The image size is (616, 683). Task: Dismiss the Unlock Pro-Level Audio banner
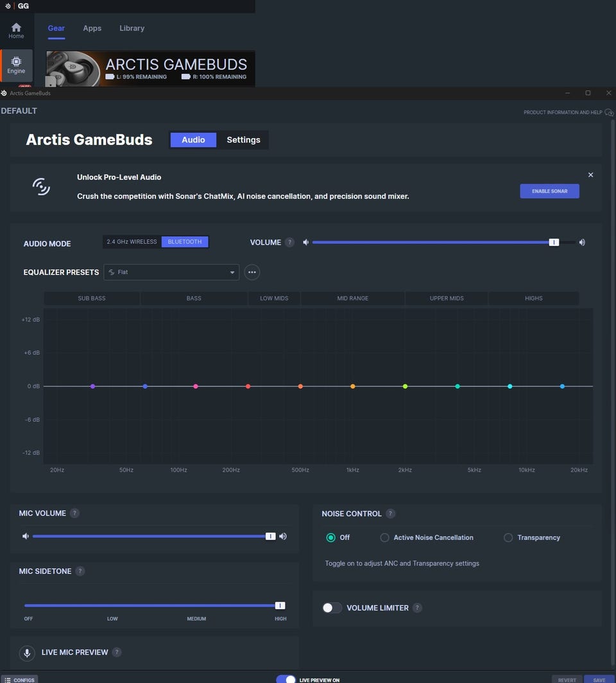coord(591,175)
